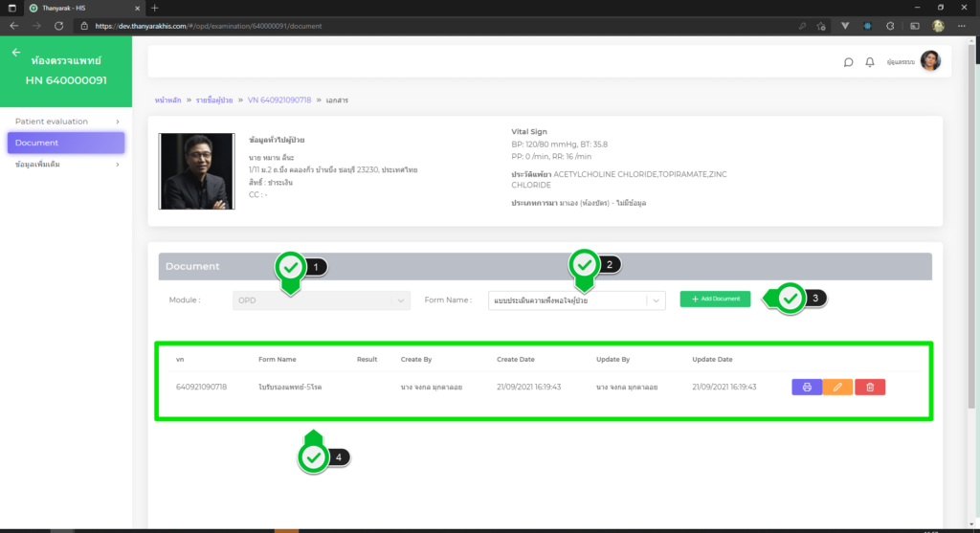Print the document in the table row
980x533 pixels.
pyautogui.click(x=806, y=387)
